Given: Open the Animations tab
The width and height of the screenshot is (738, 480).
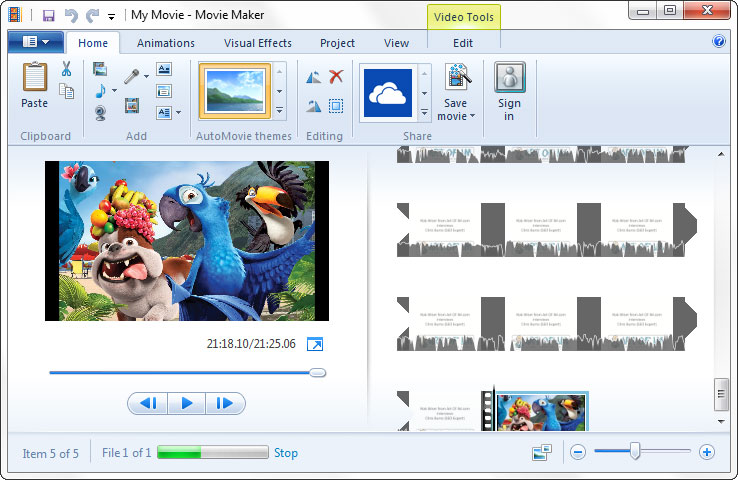Looking at the screenshot, I should click(x=166, y=43).
